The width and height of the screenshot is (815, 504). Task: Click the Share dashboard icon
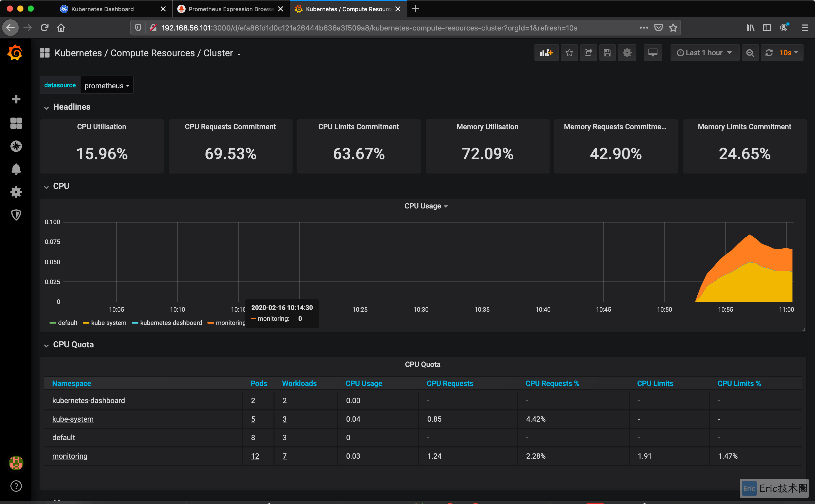(x=589, y=53)
